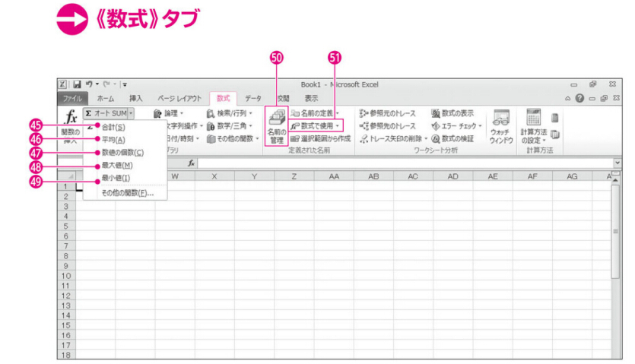Click the fx icon beside formula bar

[x=191, y=163]
